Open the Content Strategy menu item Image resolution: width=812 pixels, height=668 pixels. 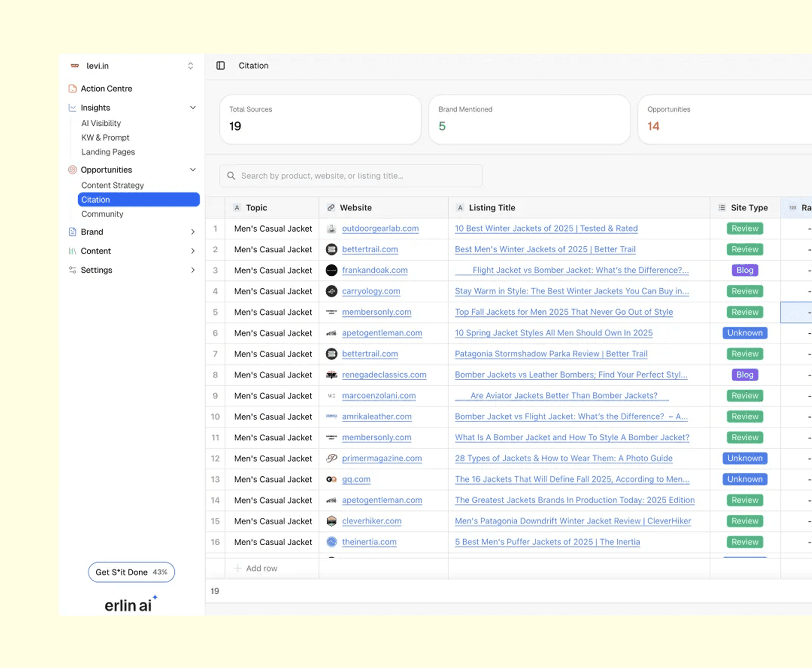(x=113, y=186)
